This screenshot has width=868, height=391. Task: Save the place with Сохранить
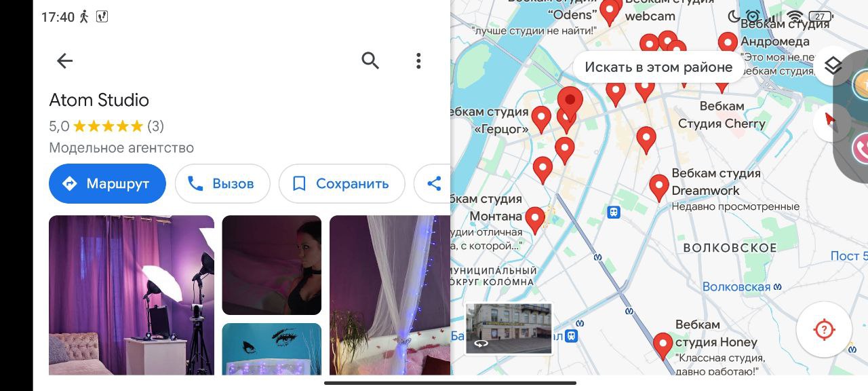tap(342, 183)
